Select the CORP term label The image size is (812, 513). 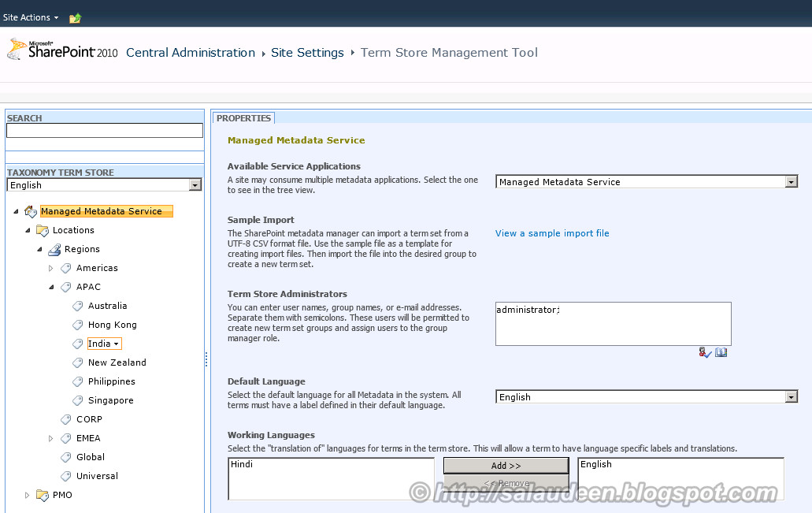(x=89, y=419)
